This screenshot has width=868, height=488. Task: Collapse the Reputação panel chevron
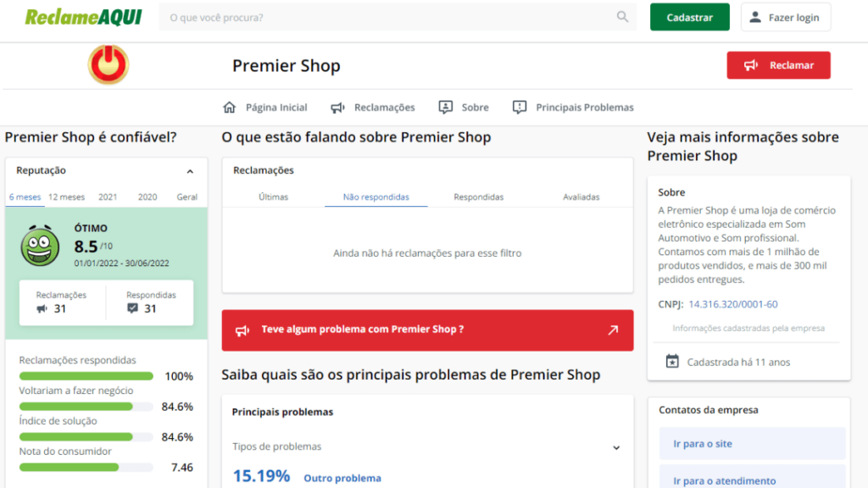pos(190,170)
